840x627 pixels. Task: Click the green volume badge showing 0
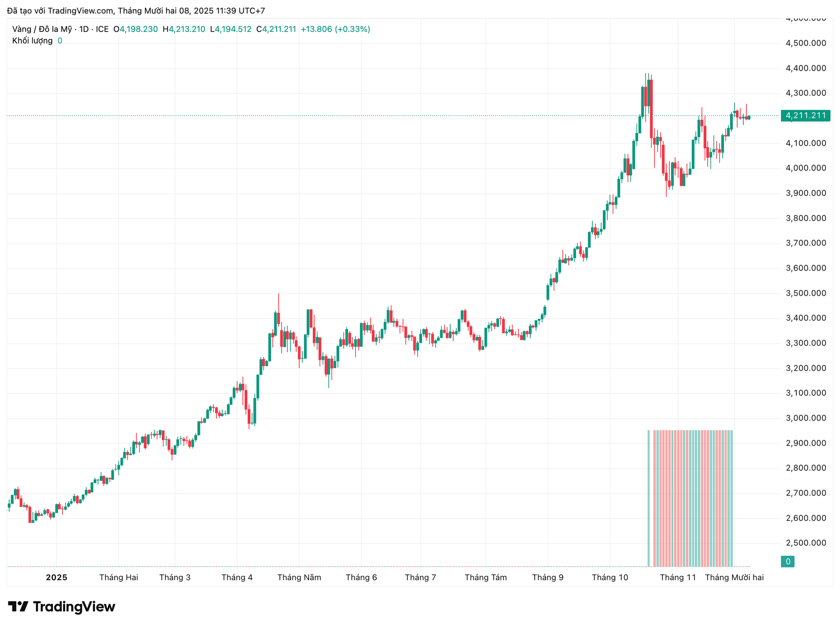pos(787,561)
